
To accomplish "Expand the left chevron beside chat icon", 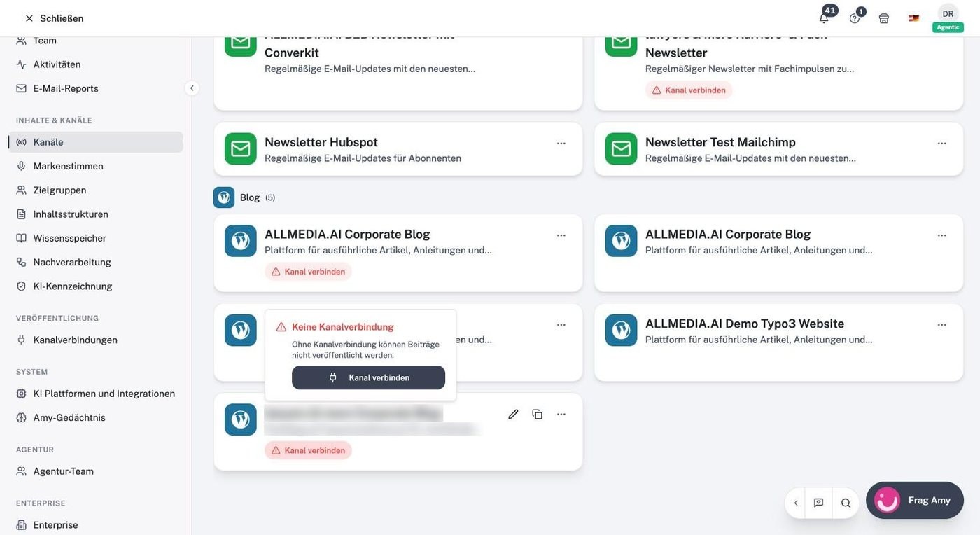I will click(796, 503).
